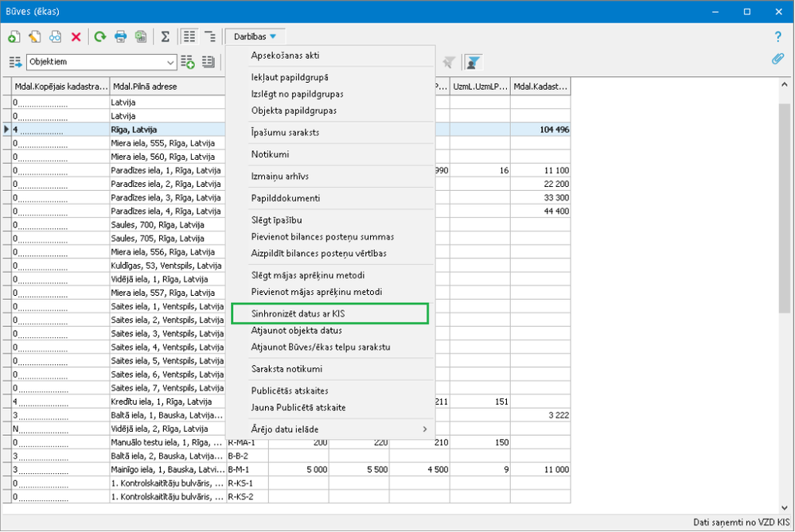Open the Darbības dropdown menu
Viewport: 795px width, 532px height.
tap(255, 37)
